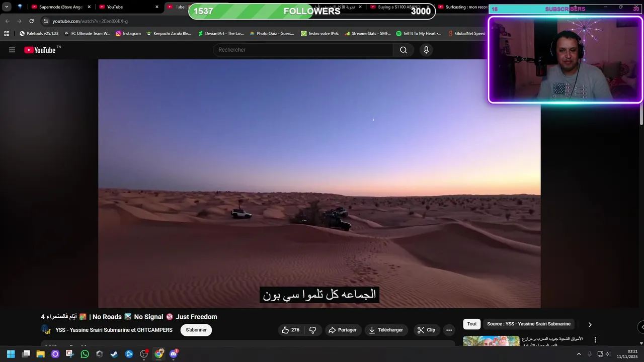Click the address bar URL youtube.com/watch
Viewport: 644px width, 362px height.
pyautogui.click(x=90, y=21)
